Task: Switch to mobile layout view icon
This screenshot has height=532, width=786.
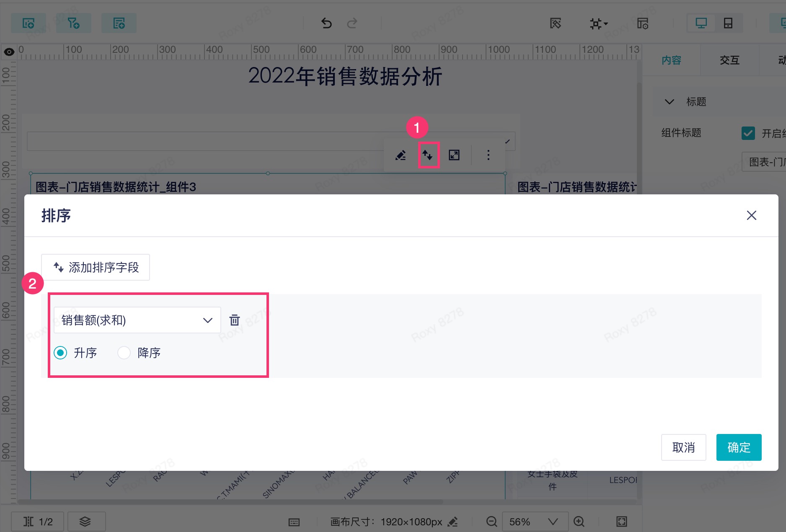Action: coord(728,23)
